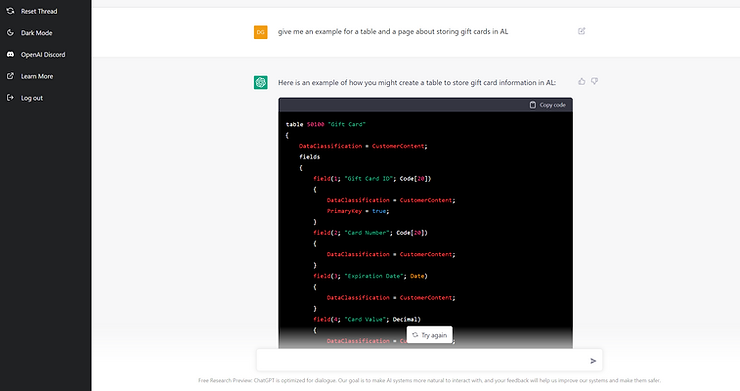Click the Try again button
Screen dimensions: 740x391
point(429,335)
